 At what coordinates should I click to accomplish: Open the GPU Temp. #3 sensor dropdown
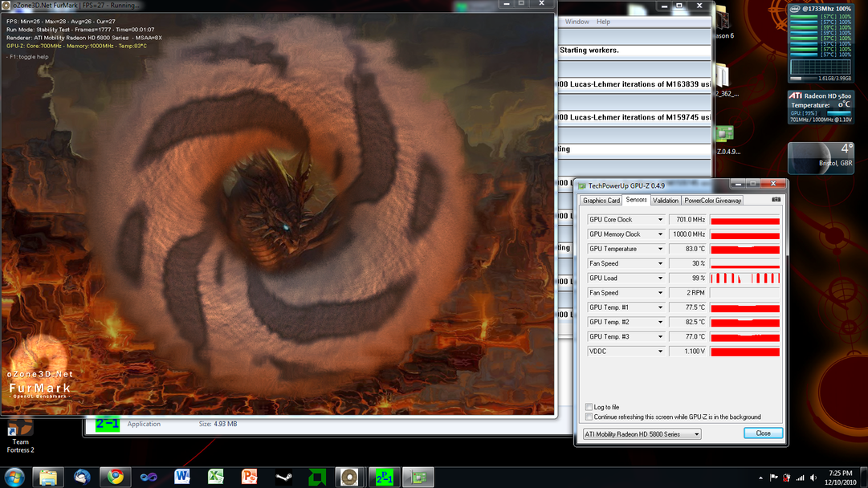[x=660, y=337]
